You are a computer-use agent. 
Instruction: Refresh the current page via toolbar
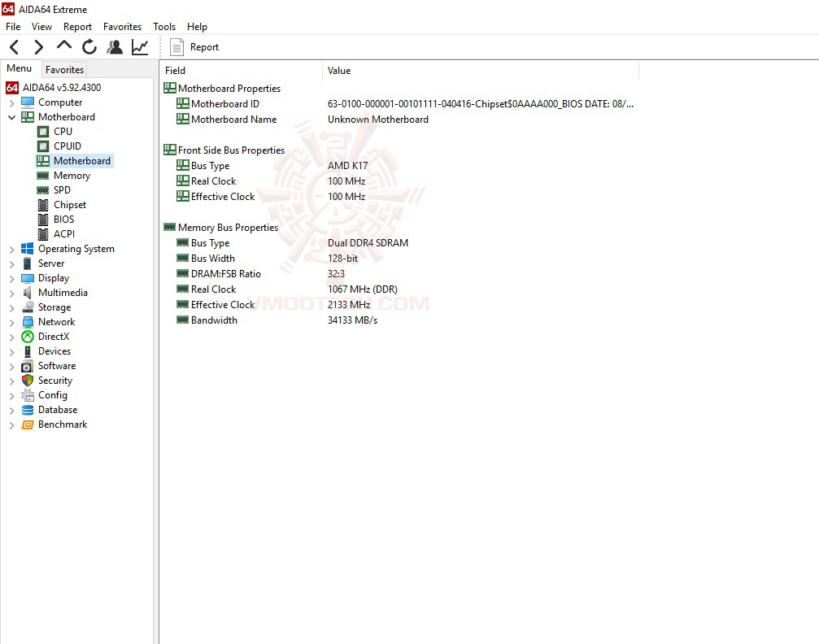89,47
